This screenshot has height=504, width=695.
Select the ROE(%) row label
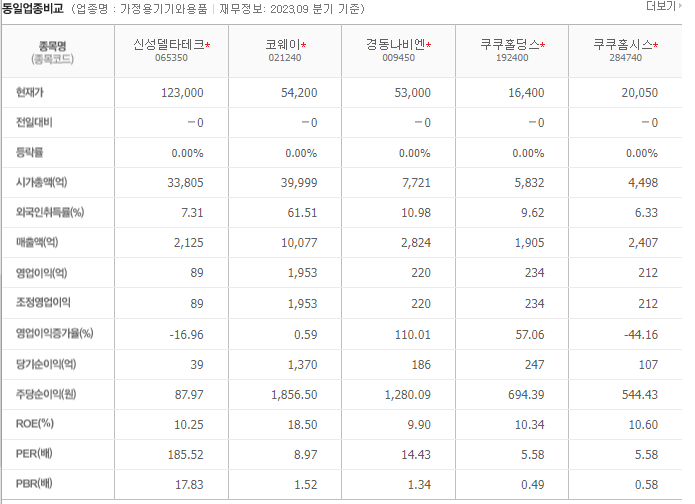pos(35,424)
